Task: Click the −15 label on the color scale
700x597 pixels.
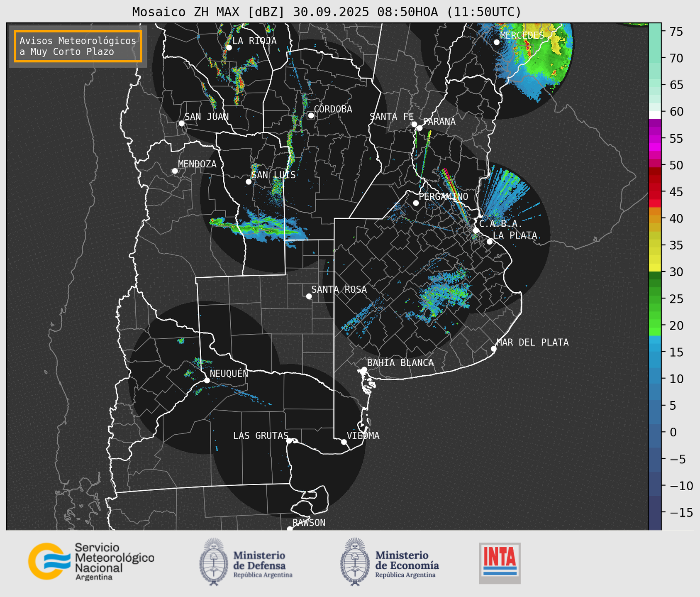Action: point(681,512)
